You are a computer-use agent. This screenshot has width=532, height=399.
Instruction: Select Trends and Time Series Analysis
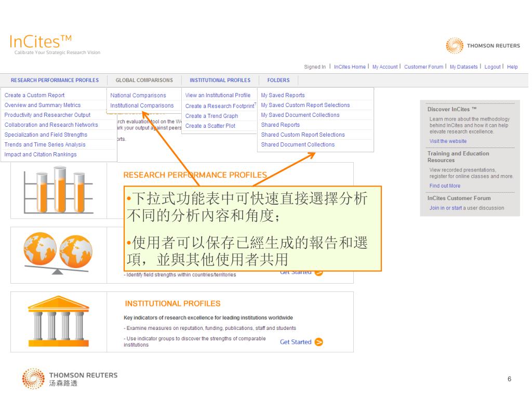pyautogui.click(x=45, y=144)
